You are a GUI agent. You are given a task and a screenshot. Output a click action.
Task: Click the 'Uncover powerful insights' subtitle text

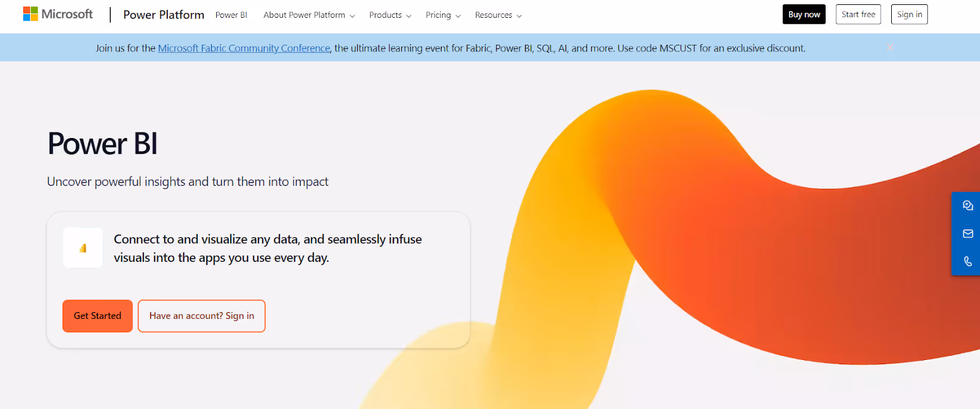pos(187,182)
